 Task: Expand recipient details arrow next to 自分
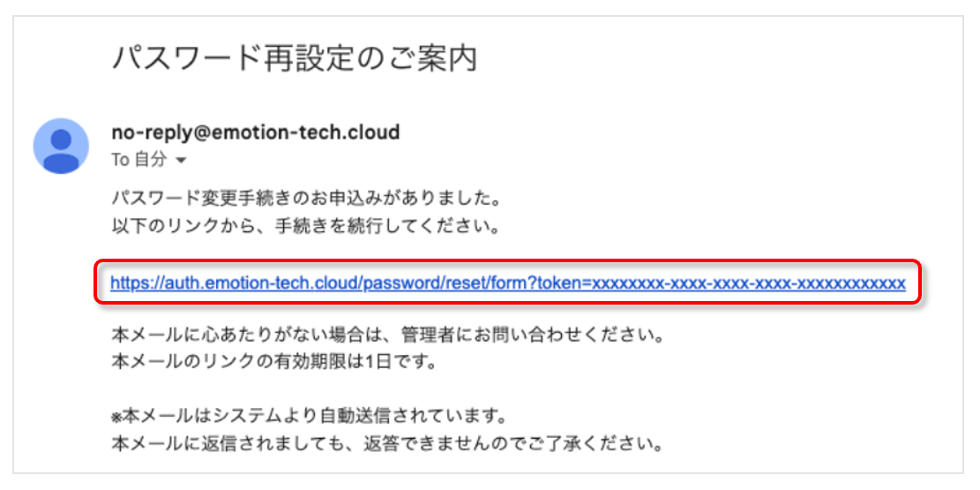tap(182, 161)
